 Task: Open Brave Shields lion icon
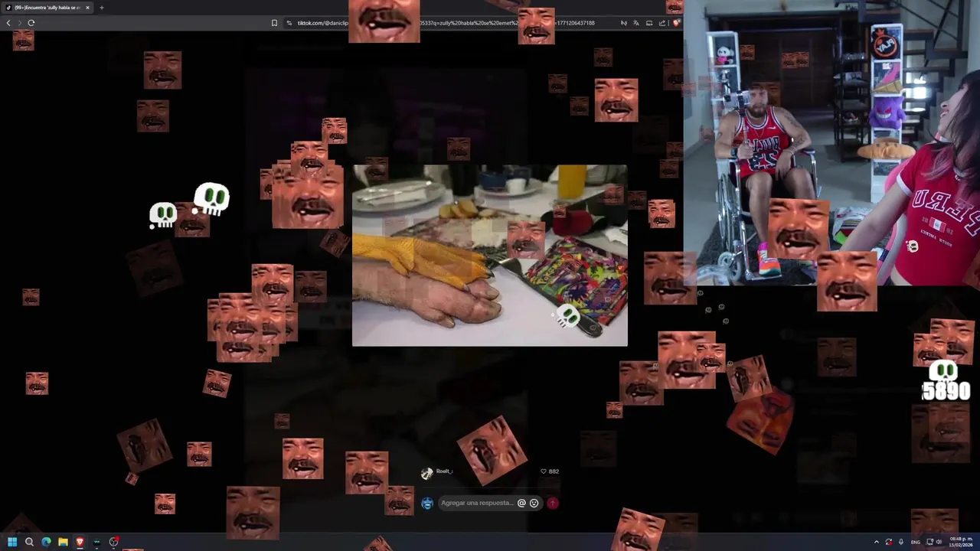click(x=676, y=23)
